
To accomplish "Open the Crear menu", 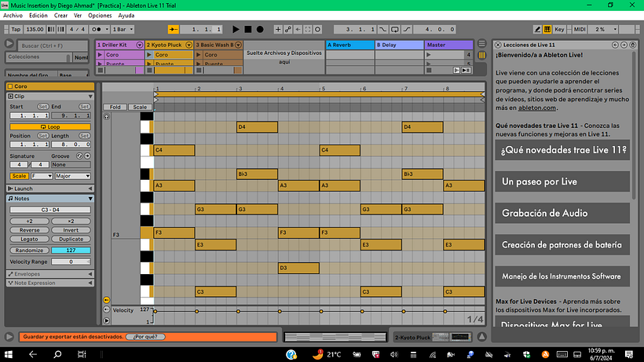I will (x=60, y=16).
